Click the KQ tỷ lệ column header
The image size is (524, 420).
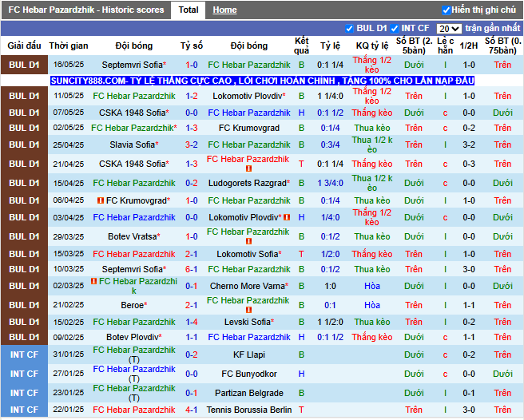click(x=372, y=46)
